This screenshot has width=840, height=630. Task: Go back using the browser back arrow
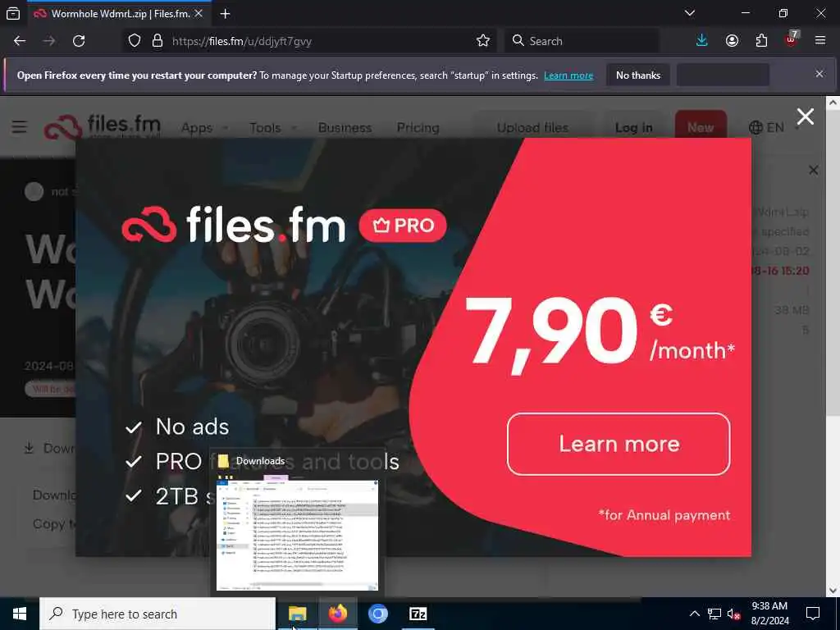click(20, 41)
